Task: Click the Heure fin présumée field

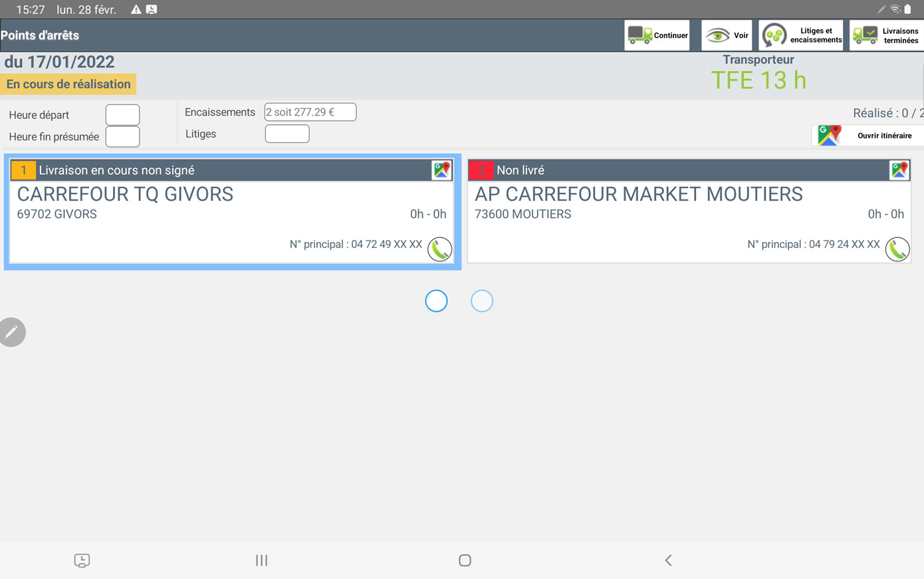Action: [122, 136]
